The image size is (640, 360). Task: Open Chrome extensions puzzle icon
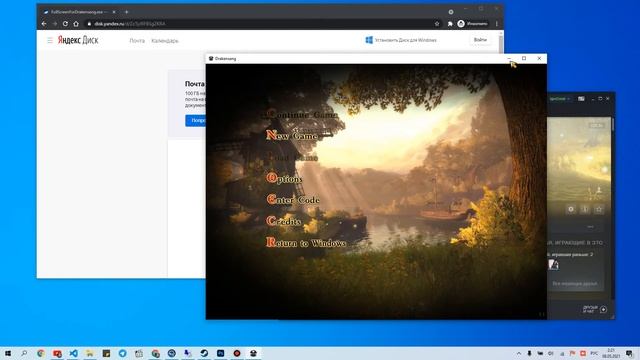(x=450, y=24)
